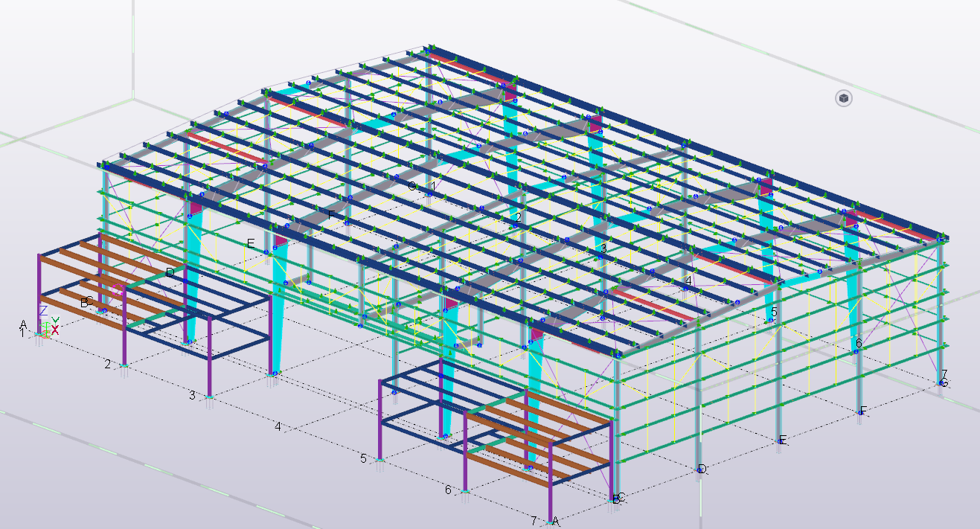
Task: Select grid label G on the right
Action: (x=945, y=383)
